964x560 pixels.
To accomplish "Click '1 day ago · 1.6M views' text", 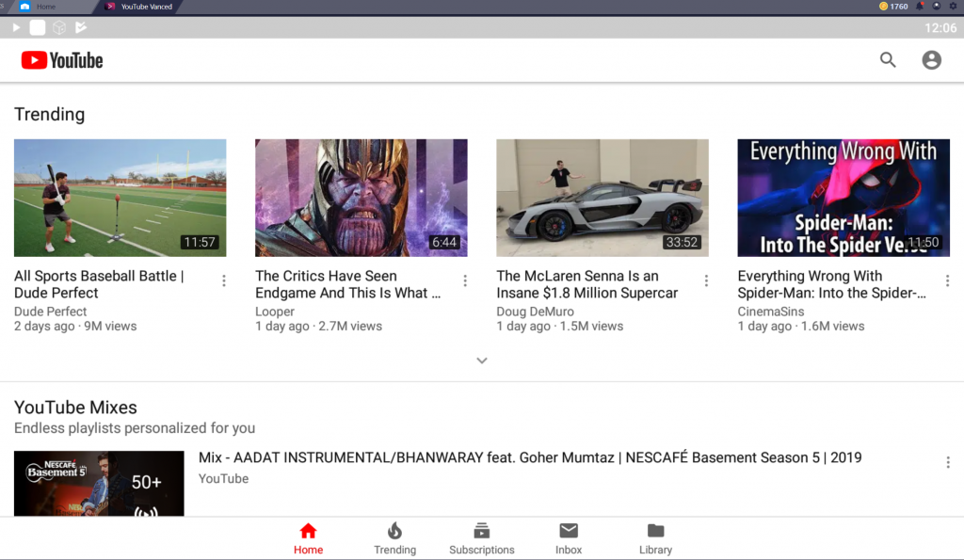I will (x=801, y=327).
